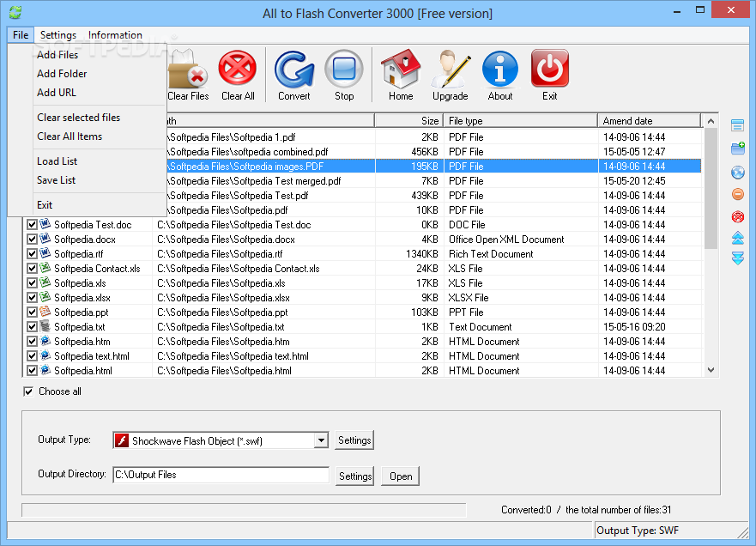Select the Softpedia.html file name

coord(83,371)
